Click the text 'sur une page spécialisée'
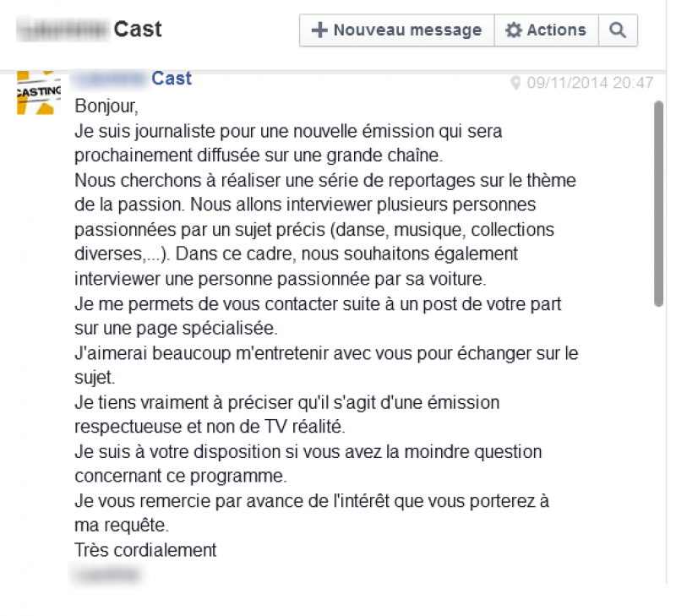 [176, 329]
